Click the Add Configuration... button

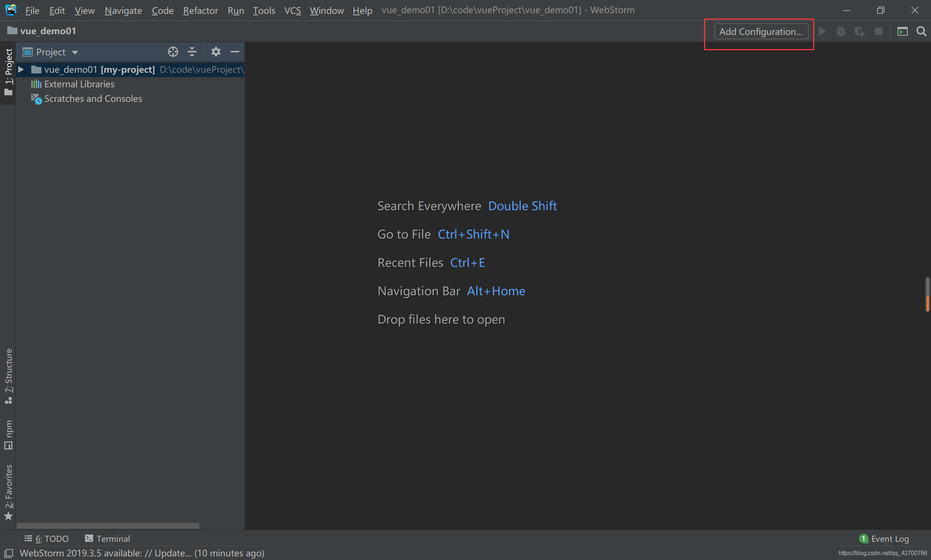[x=761, y=31]
